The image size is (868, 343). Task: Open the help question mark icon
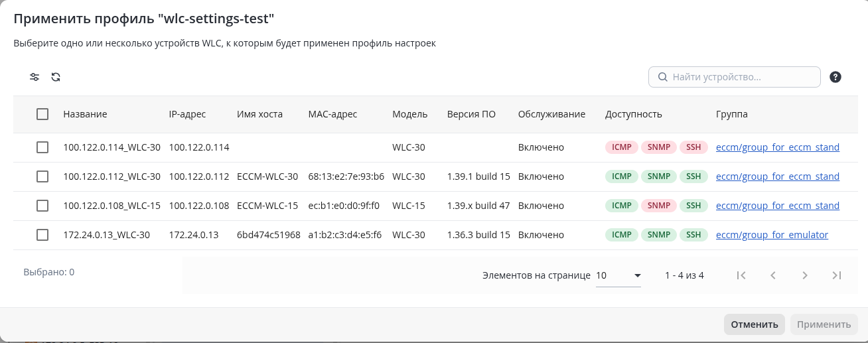[835, 77]
